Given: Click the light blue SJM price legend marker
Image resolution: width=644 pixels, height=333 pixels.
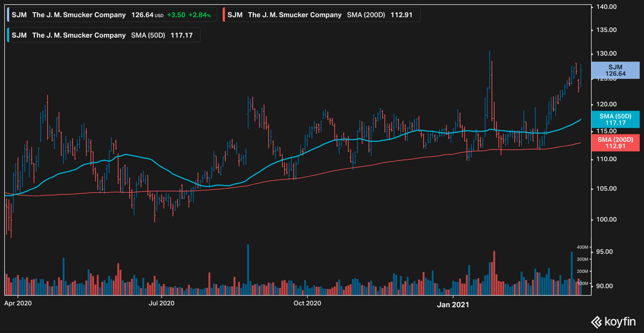Looking at the screenshot, I should [8, 15].
